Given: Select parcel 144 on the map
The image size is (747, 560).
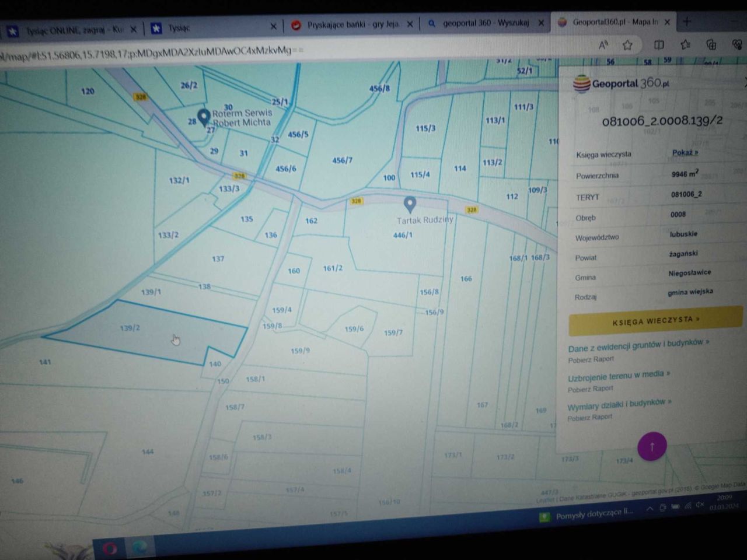Looking at the screenshot, I should (x=148, y=452).
